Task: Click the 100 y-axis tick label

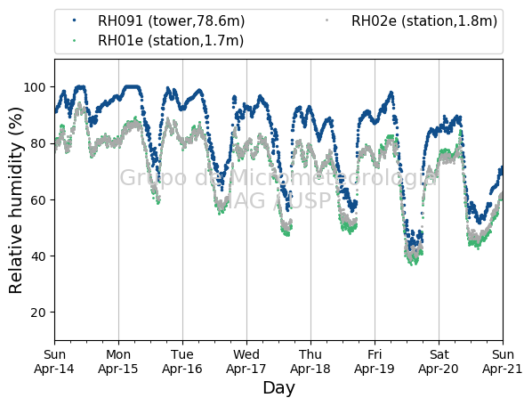Action: [35, 87]
